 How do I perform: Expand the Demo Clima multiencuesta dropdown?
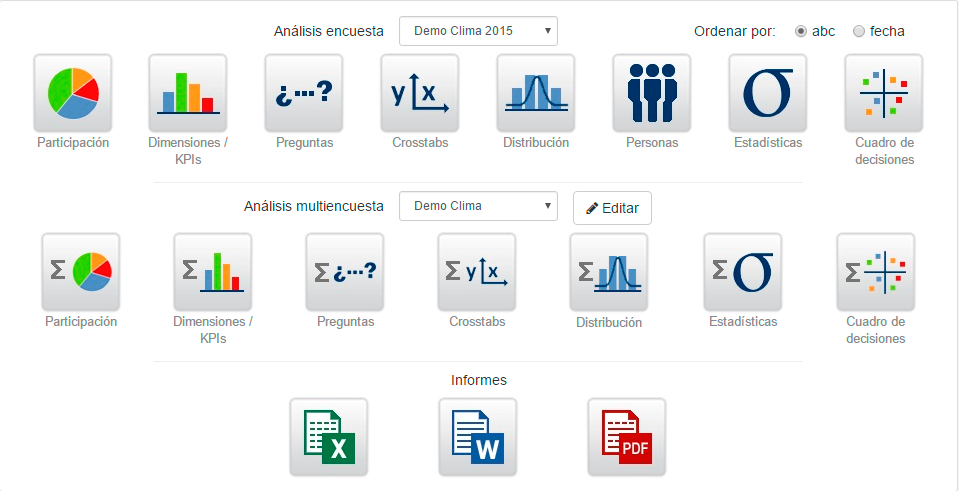(x=478, y=206)
